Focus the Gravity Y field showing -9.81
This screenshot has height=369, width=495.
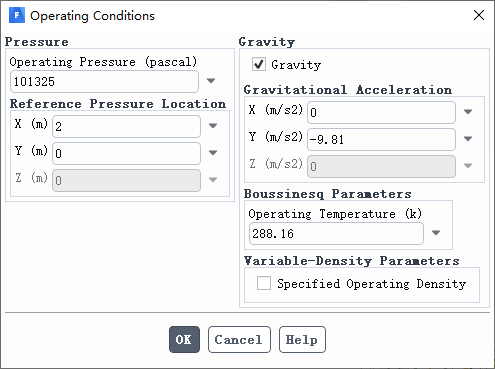tap(381, 139)
